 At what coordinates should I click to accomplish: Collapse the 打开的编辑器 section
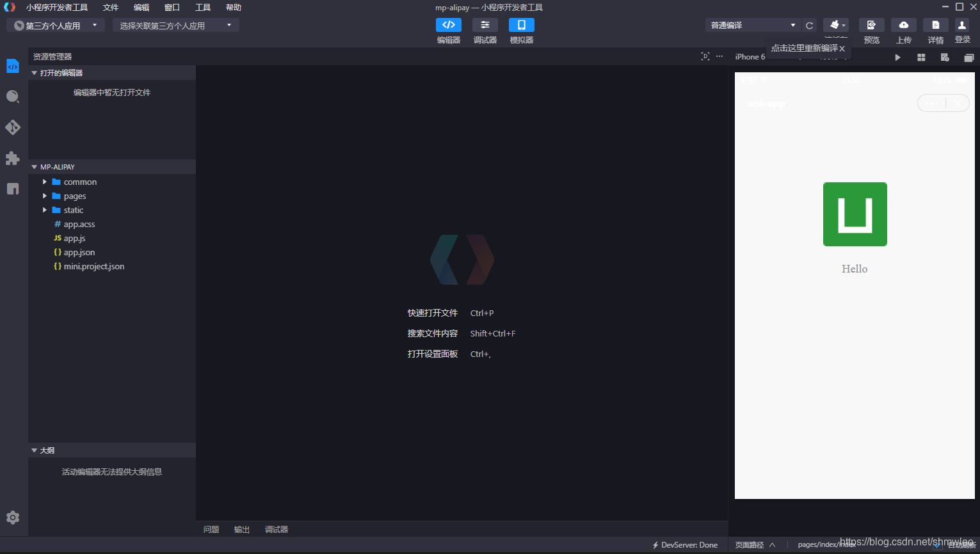pos(112,73)
